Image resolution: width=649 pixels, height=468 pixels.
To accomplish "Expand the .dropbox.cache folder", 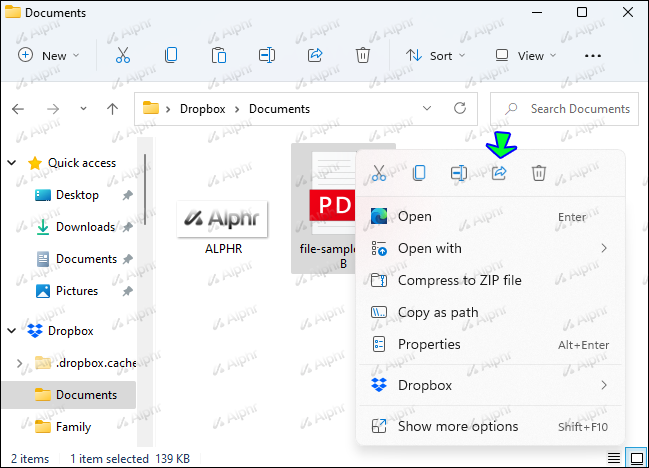I will (19, 363).
